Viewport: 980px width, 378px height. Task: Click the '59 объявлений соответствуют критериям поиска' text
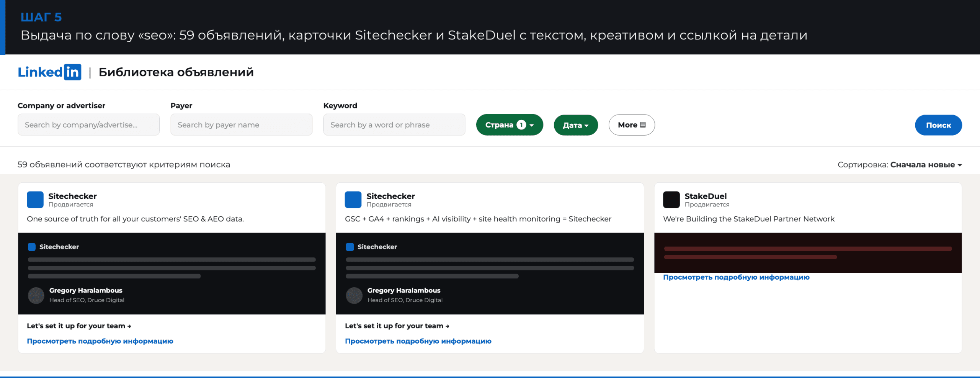pyautogui.click(x=124, y=165)
